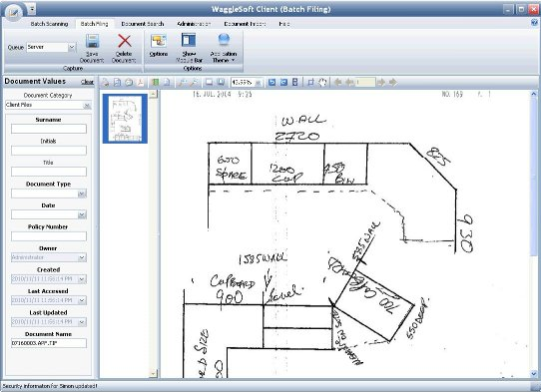541x392 pixels.
Task: Click the next page arrow icon
Action: coord(380,83)
